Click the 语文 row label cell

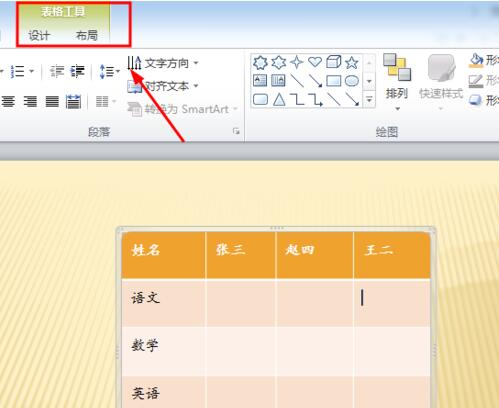(163, 303)
